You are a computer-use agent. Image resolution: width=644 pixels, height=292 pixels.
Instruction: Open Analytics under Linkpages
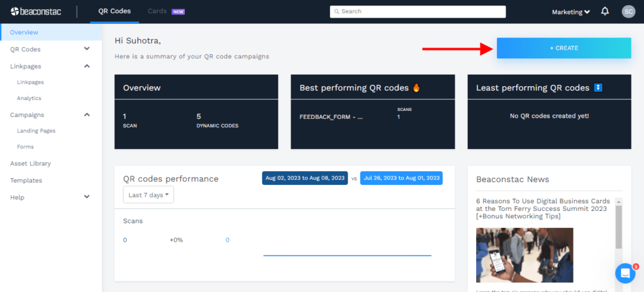[29, 98]
